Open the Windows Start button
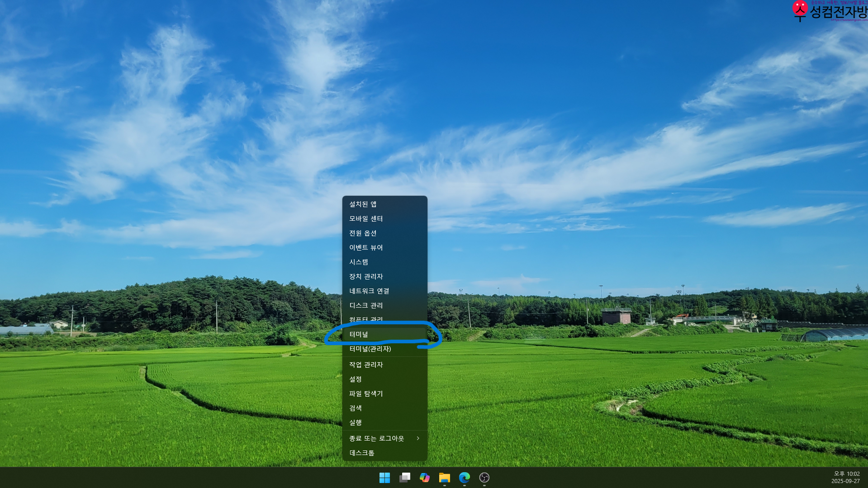Screen dimensions: 868x488 pyautogui.click(x=384, y=478)
